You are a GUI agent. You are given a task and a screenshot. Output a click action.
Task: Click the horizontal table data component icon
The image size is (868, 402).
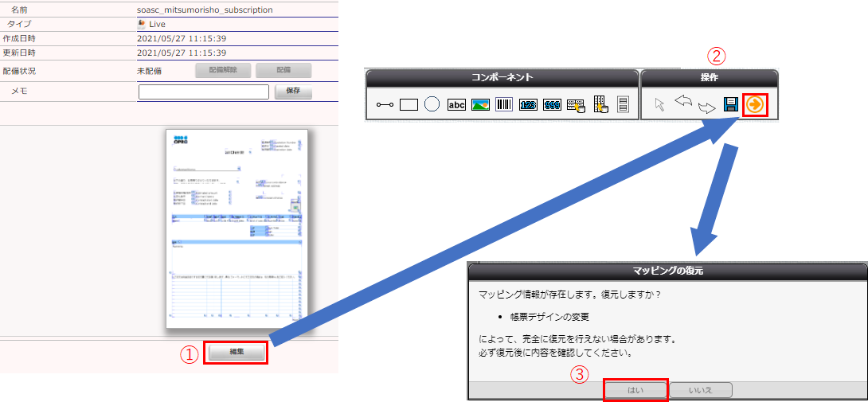click(x=576, y=105)
